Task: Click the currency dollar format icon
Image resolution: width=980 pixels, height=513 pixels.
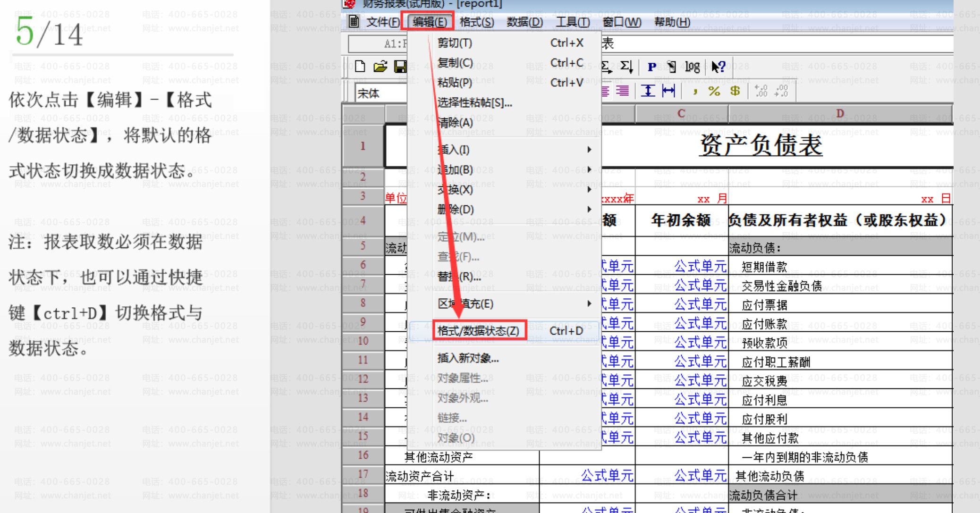Action: (x=735, y=91)
